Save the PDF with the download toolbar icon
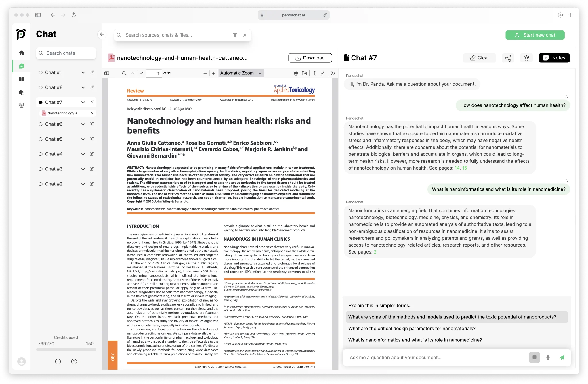Image resolution: width=588 pixels, height=384 pixels. point(304,73)
